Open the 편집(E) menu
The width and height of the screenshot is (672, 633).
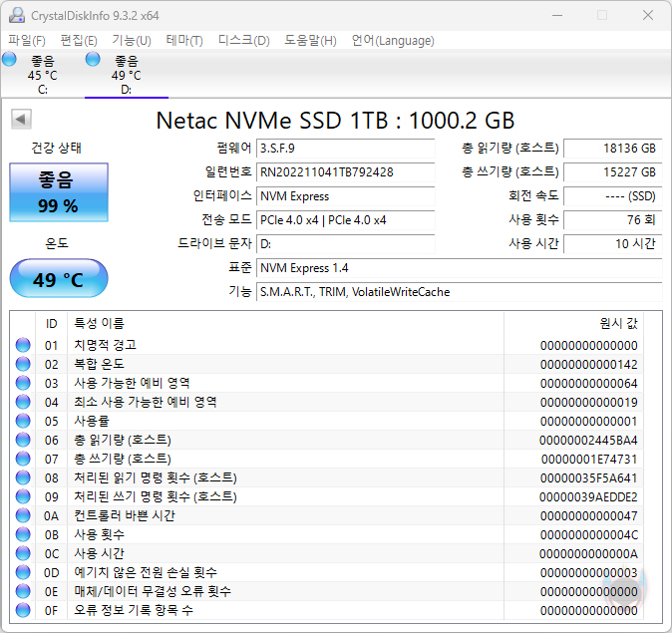tap(79, 41)
